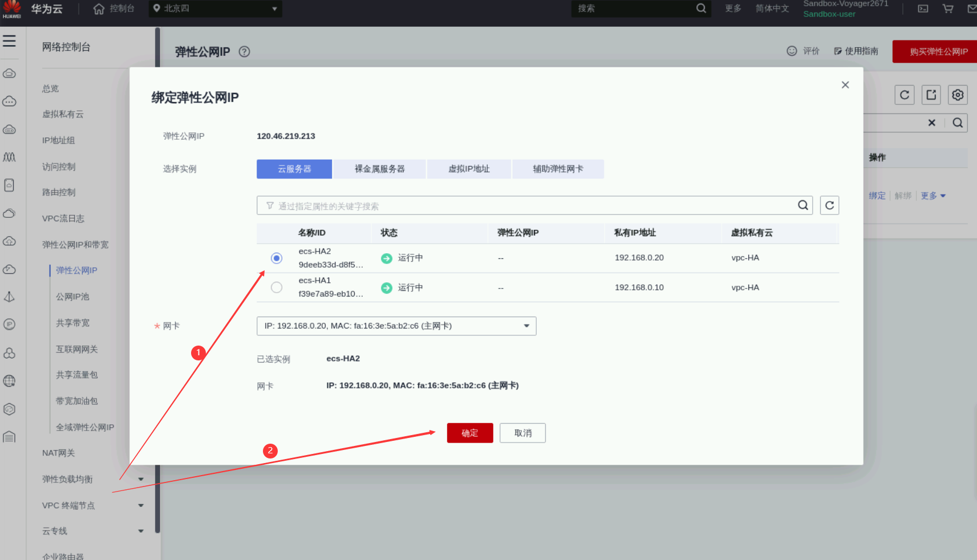Switch to the 虚拟IP地址 tab
The image size is (977, 560).
pos(469,169)
